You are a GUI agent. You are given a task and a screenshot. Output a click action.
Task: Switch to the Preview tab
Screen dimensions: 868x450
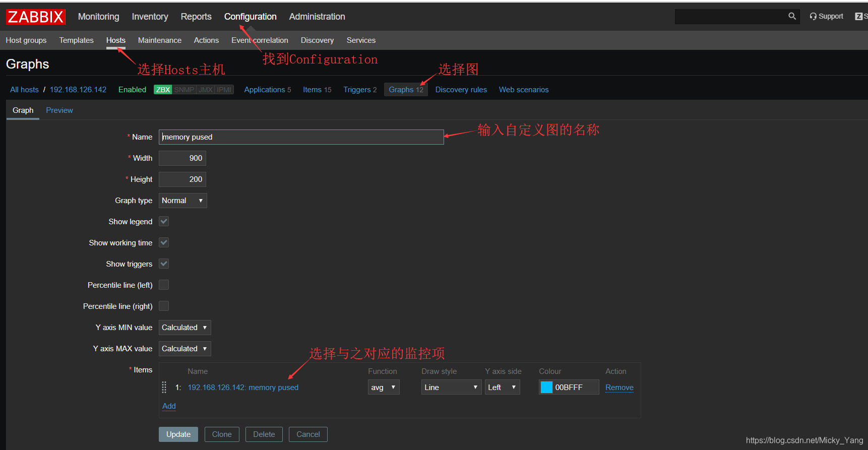[59, 110]
